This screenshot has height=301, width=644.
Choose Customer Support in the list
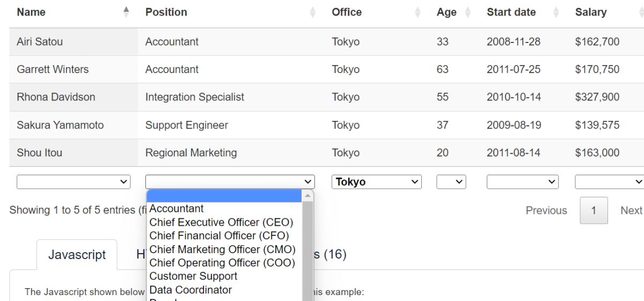pos(193,276)
